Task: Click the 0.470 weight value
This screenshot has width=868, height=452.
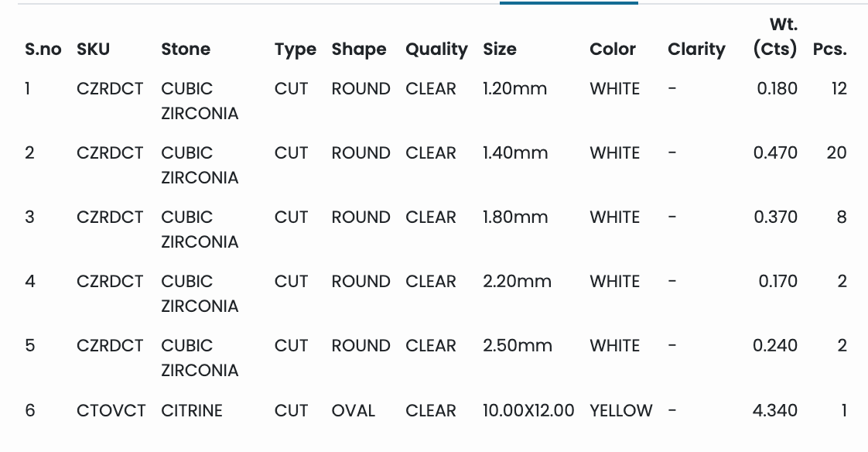Action: click(775, 152)
